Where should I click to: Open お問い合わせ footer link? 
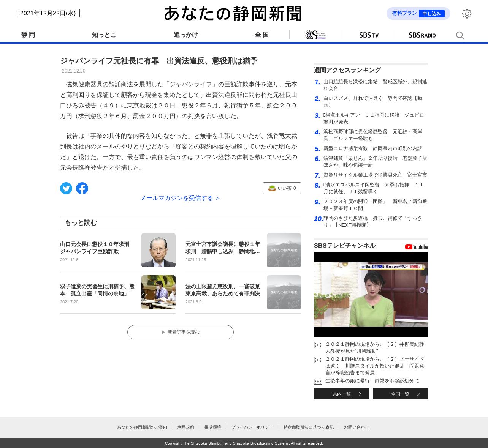[356, 427]
